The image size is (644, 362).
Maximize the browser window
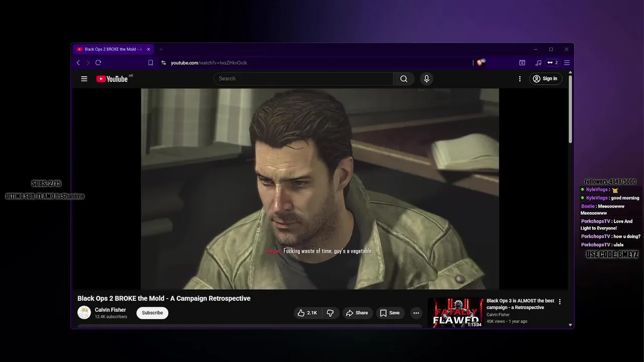(551, 49)
